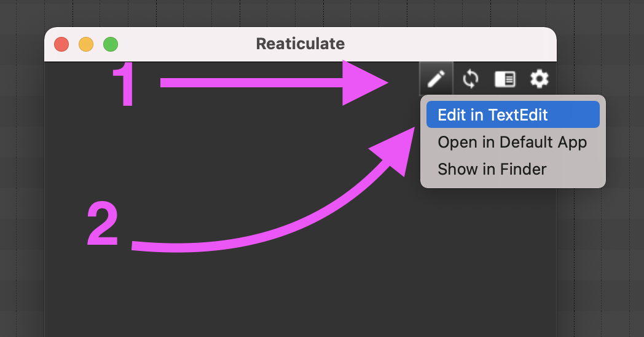Viewport: 644px width, 337px height.
Task: Zoom the window with green button
Action: (x=111, y=44)
